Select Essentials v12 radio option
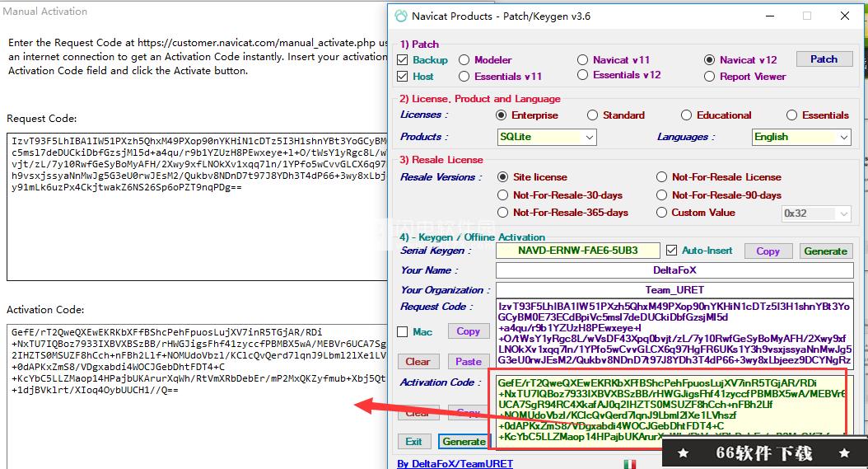Image resolution: width=868 pixels, height=469 pixels. pyautogui.click(x=582, y=75)
